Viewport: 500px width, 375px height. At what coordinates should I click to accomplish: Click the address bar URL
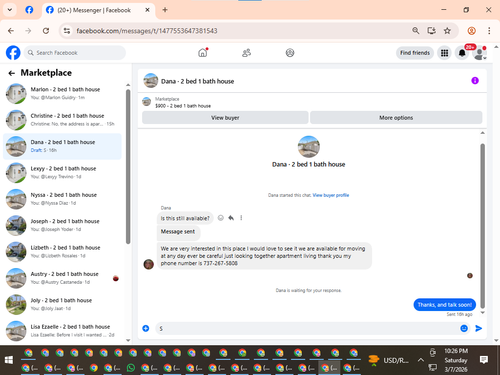[147, 31]
